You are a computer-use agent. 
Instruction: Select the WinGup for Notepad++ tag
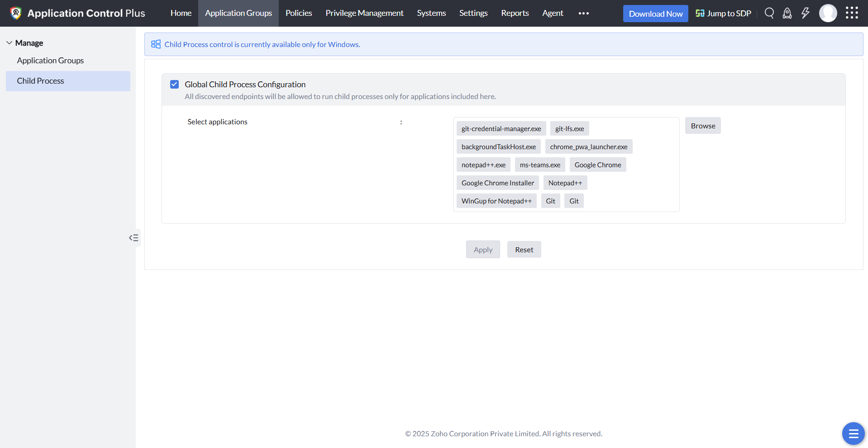[x=496, y=201]
